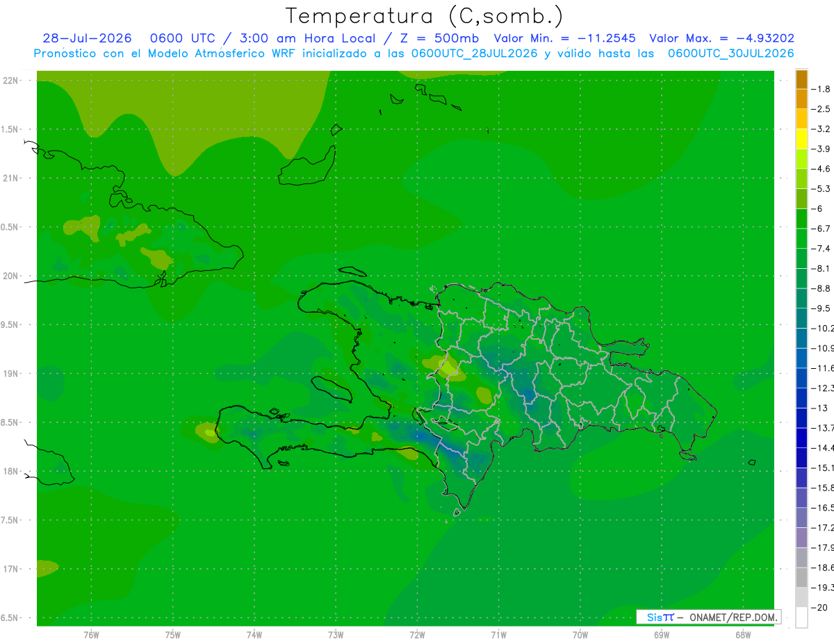The image size is (834, 644).
Task: Click the '0600UTC_30JUL2026' valid-until timestamp
Action: 731,53
